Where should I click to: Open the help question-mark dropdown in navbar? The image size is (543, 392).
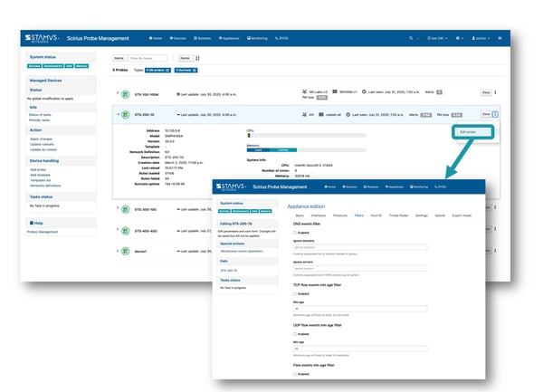(x=460, y=38)
